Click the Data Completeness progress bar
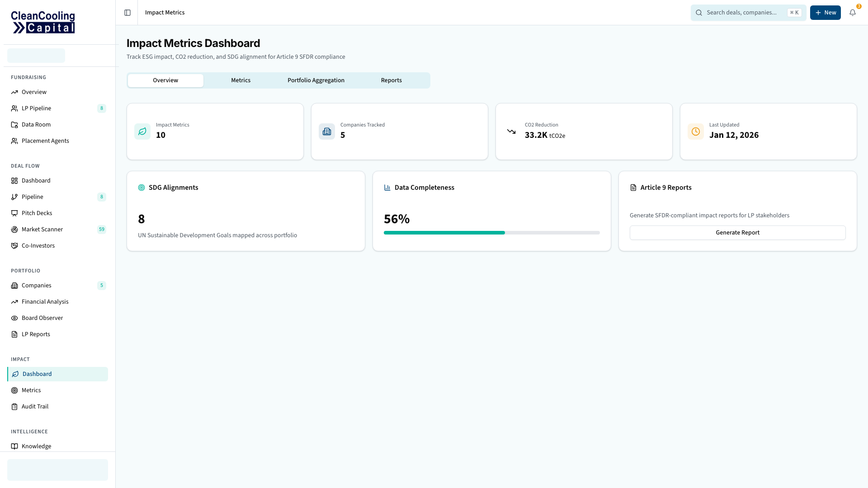Viewport: 868px width, 488px height. pyautogui.click(x=491, y=233)
